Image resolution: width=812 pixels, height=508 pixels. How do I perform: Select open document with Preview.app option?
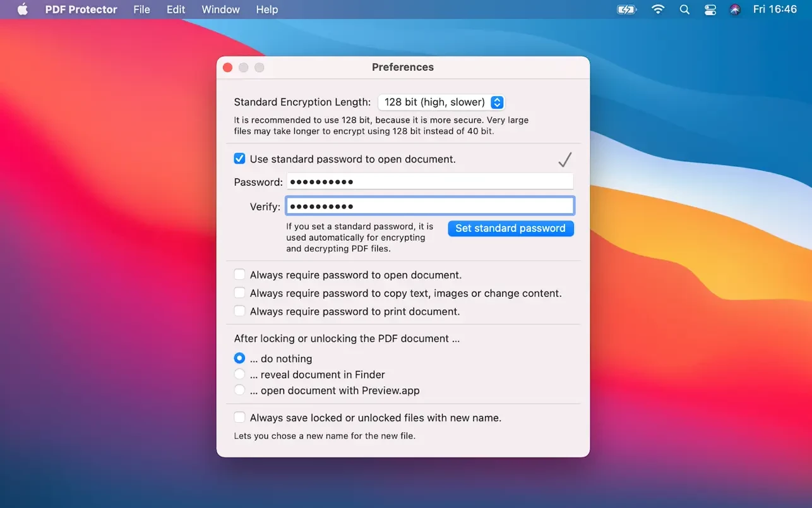coord(240,390)
